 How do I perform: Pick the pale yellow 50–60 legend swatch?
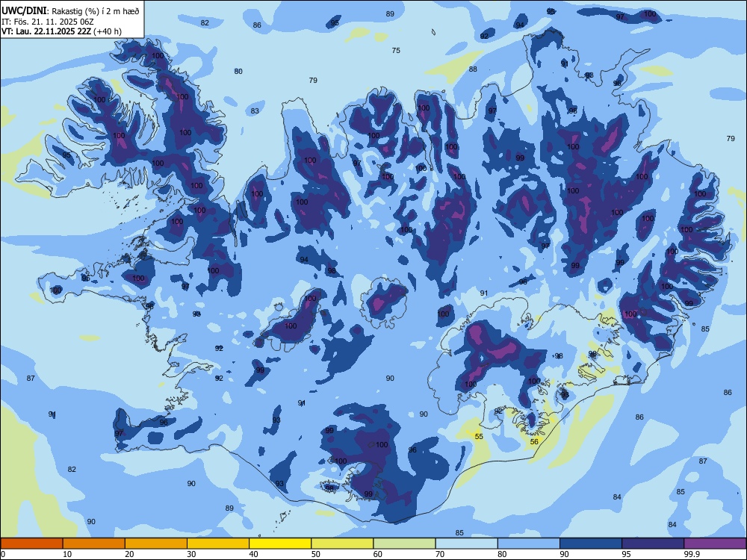343,544
